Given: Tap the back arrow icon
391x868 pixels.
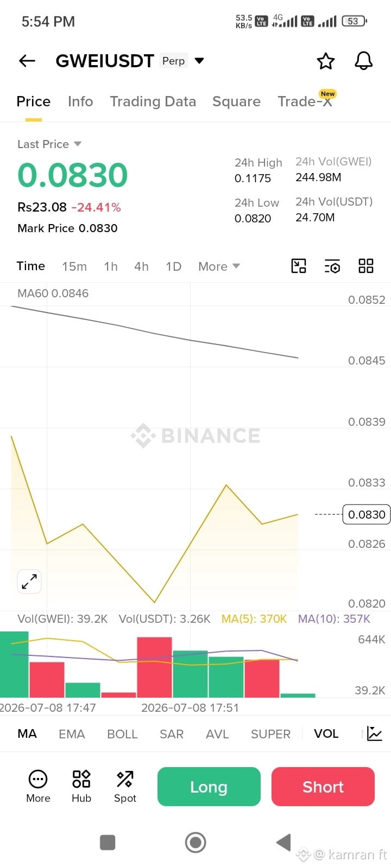Looking at the screenshot, I should [27, 61].
